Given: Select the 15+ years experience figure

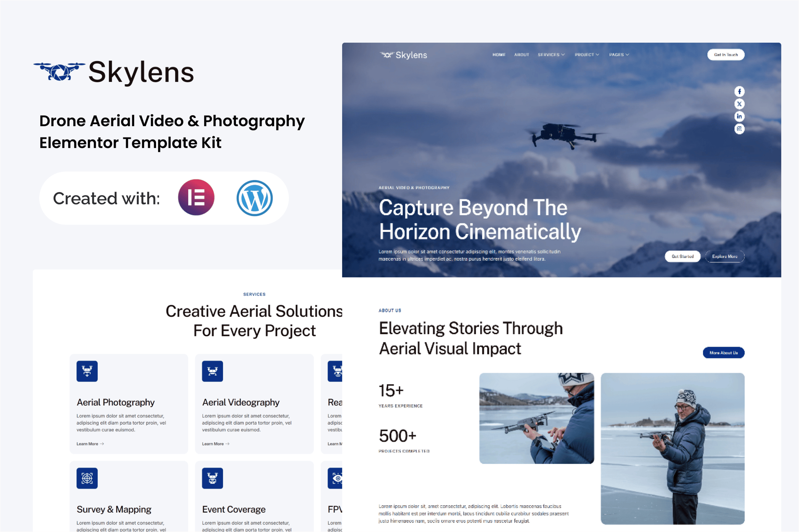Looking at the screenshot, I should click(x=391, y=391).
